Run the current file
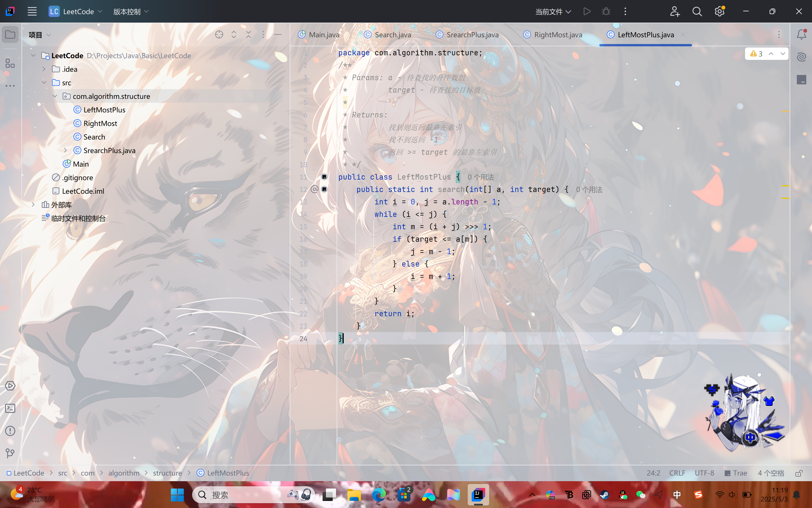812x508 pixels. (x=587, y=11)
